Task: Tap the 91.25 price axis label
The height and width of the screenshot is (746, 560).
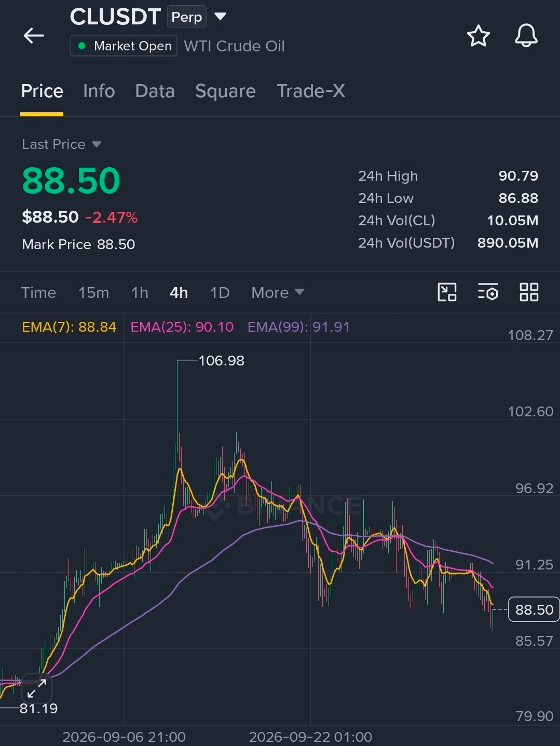Action: click(534, 565)
